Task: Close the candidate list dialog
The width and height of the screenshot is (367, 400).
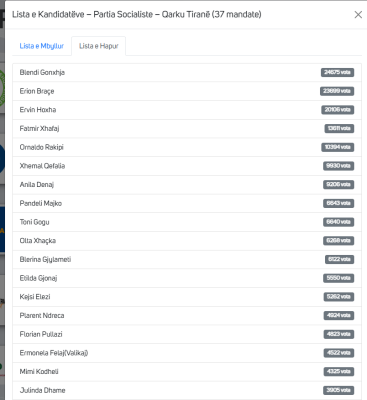Action: [x=358, y=15]
